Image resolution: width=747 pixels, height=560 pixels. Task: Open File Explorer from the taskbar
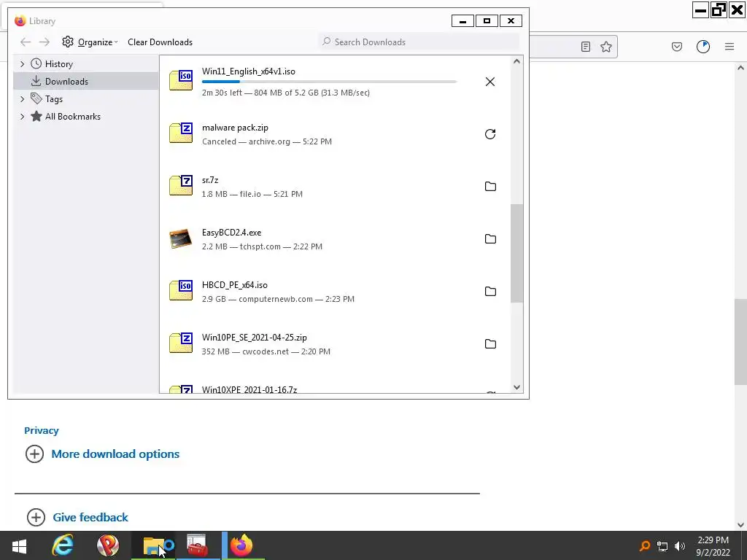coord(153,545)
